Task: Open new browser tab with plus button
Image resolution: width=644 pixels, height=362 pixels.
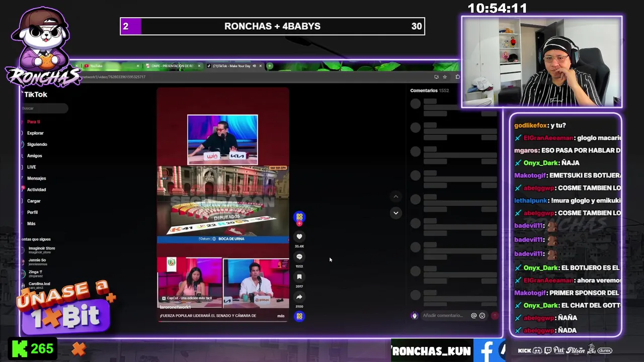Action: (x=270, y=66)
